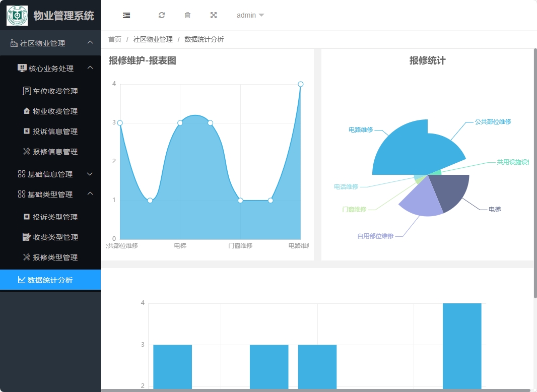Click the trash icon in the top toolbar

(187, 15)
